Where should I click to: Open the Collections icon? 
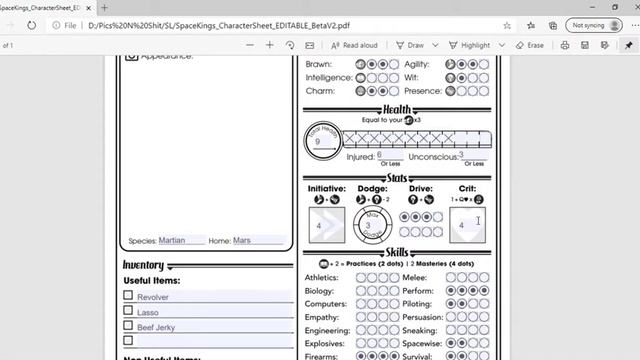(553, 26)
